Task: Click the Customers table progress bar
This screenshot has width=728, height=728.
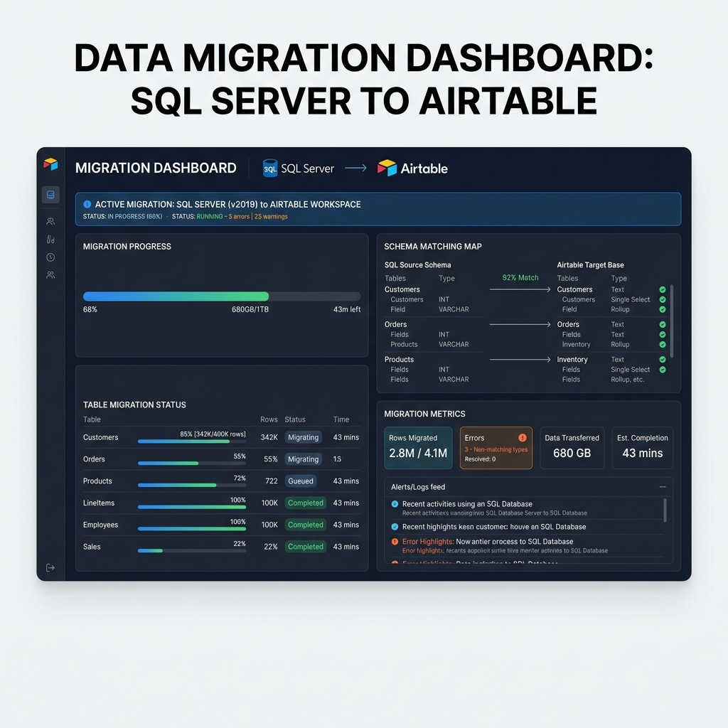Action: click(192, 441)
